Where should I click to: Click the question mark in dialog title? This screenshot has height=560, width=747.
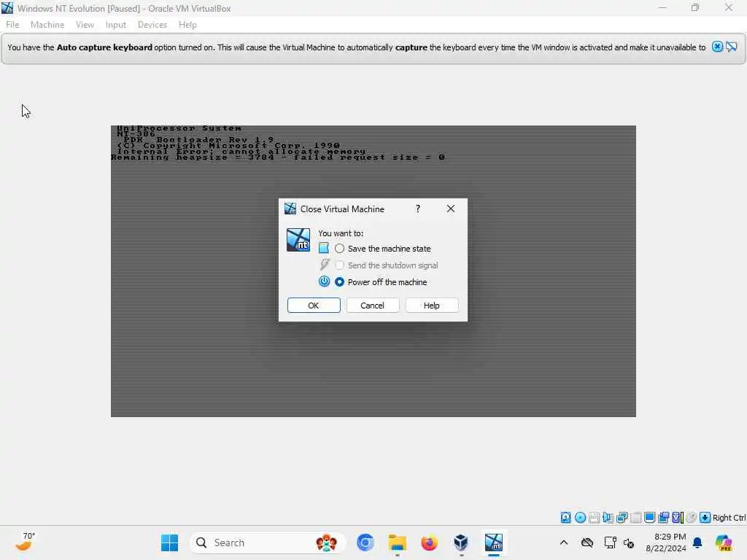point(418,209)
